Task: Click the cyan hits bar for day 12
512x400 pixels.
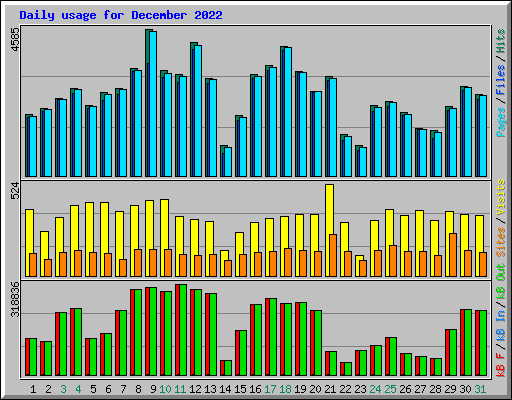Action: pyautogui.click(x=198, y=111)
